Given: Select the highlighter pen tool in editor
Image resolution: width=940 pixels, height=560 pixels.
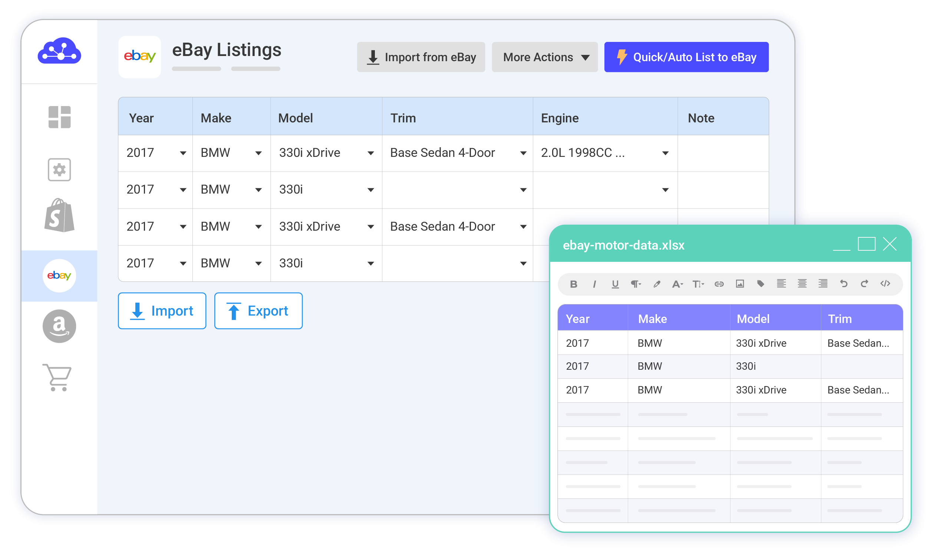Looking at the screenshot, I should (657, 284).
